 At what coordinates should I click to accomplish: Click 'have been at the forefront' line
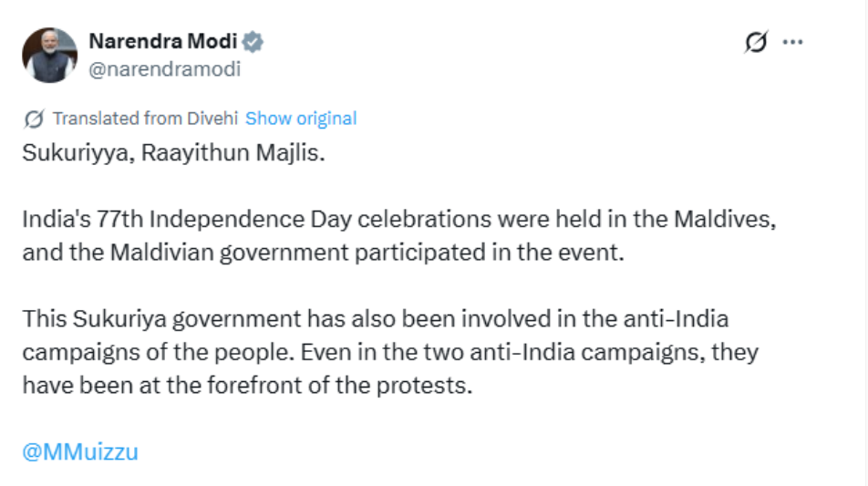click(x=247, y=385)
